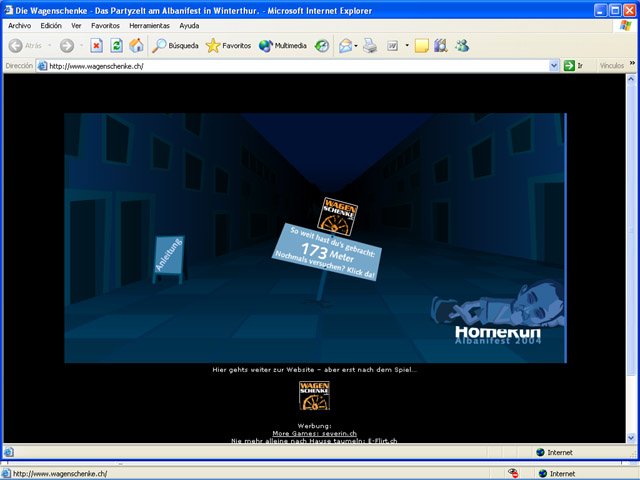This screenshot has height=480, width=640.
Task: Expand the edit-with dropdown arrow
Action: [407, 45]
